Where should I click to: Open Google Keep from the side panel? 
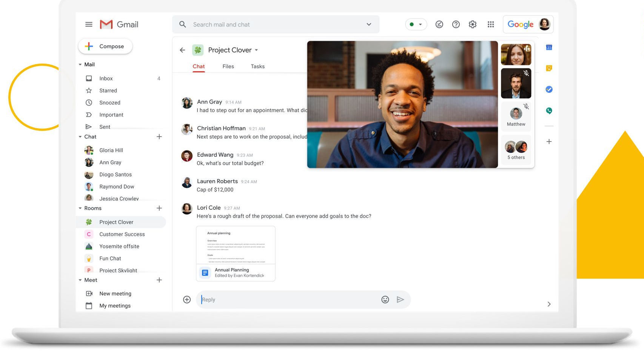pos(549,68)
